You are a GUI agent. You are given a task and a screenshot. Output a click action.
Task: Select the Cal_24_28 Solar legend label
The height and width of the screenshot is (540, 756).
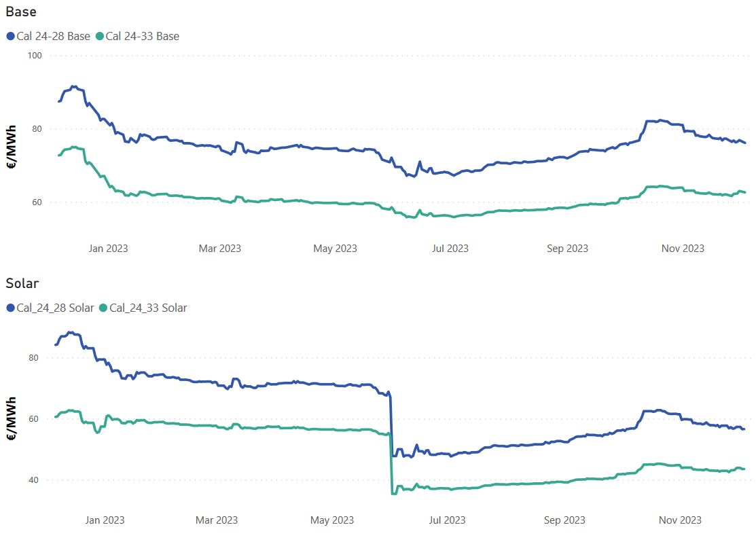point(55,308)
